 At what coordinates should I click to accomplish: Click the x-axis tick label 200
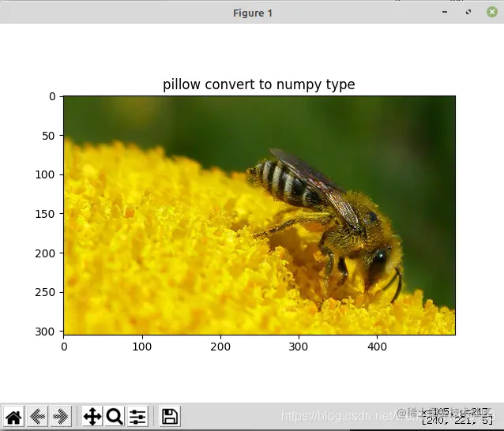coord(220,347)
